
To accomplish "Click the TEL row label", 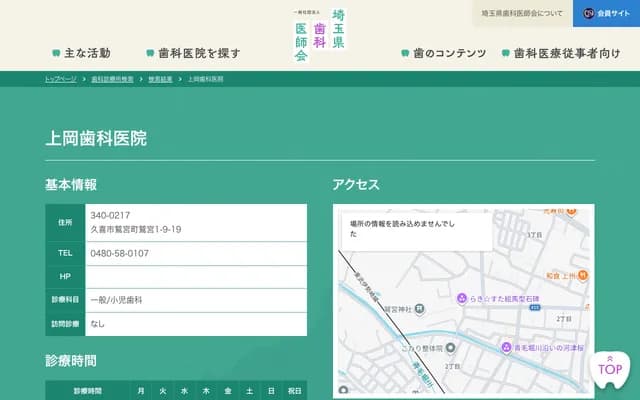I will (x=65, y=253).
